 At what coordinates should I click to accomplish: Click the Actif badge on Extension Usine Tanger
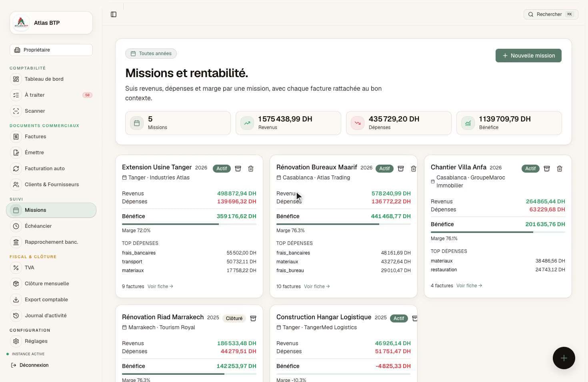pyautogui.click(x=222, y=169)
